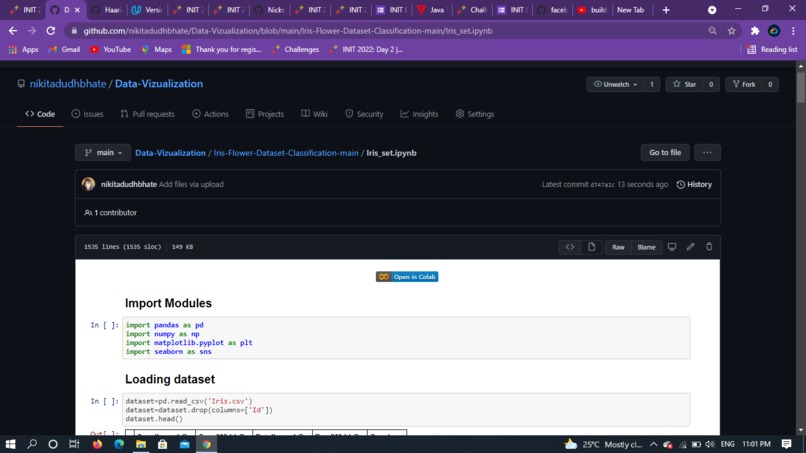Open Reading list
Viewport: 806px width, 453px height.
pos(773,49)
